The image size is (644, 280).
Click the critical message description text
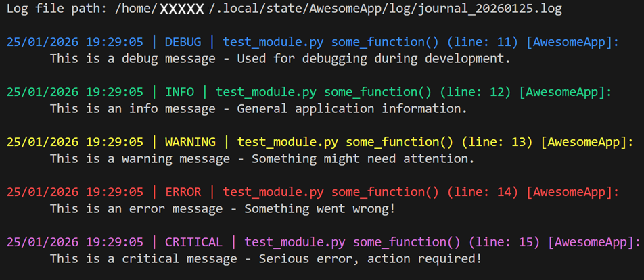click(x=265, y=259)
